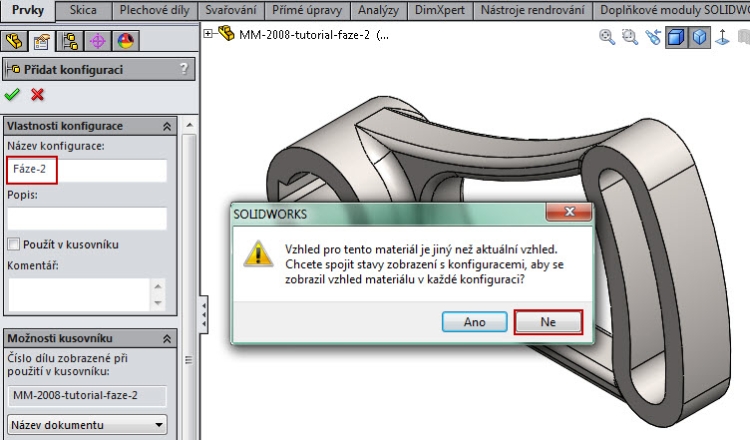
Task: Click Zoom to Fit magnifier icon
Action: click(x=607, y=37)
